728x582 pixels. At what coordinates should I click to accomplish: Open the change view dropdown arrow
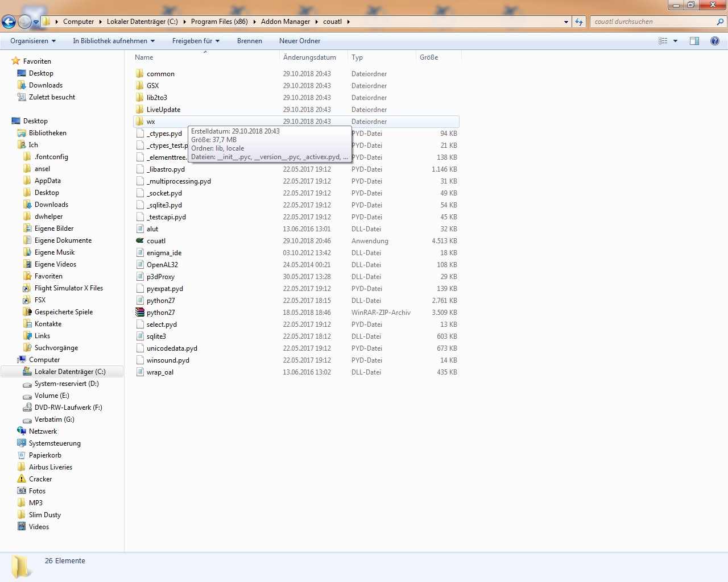675,41
